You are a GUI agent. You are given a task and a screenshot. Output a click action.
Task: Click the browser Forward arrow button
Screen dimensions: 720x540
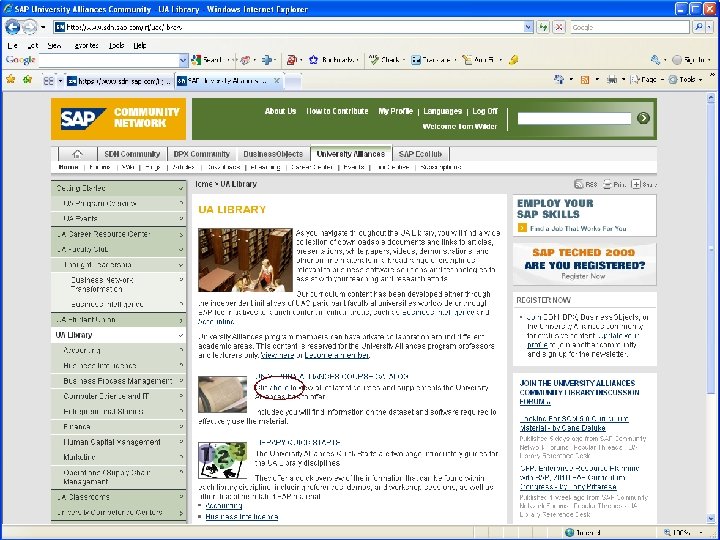(x=29, y=28)
